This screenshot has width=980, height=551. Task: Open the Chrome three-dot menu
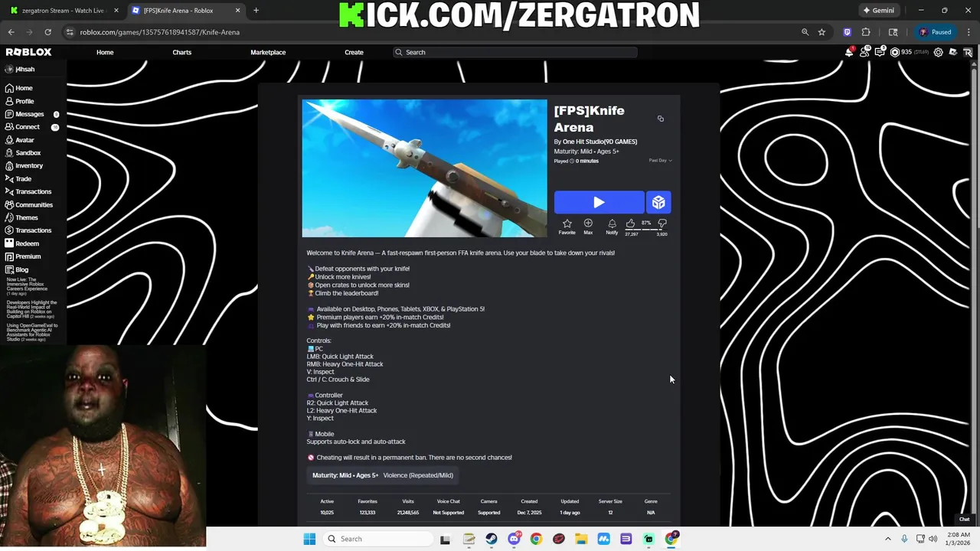click(x=968, y=32)
